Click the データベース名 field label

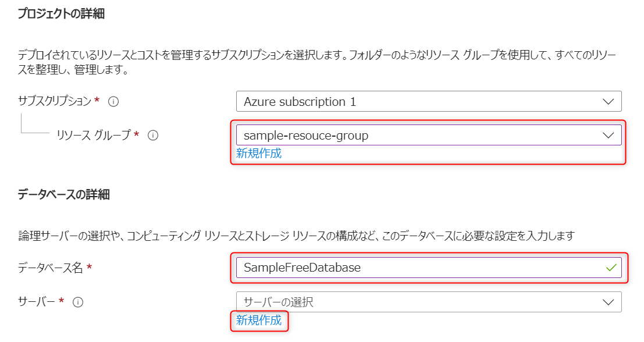pyautogui.click(x=51, y=268)
